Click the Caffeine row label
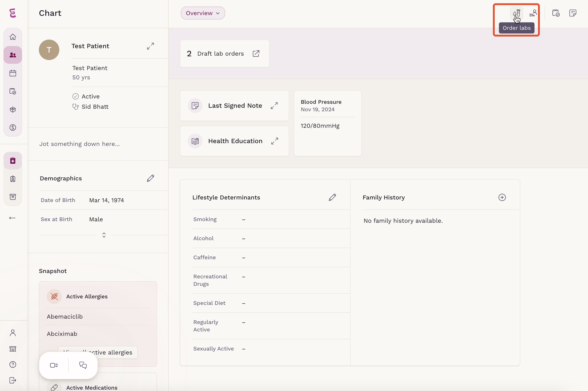This screenshot has width=588, height=391. pyautogui.click(x=204, y=257)
